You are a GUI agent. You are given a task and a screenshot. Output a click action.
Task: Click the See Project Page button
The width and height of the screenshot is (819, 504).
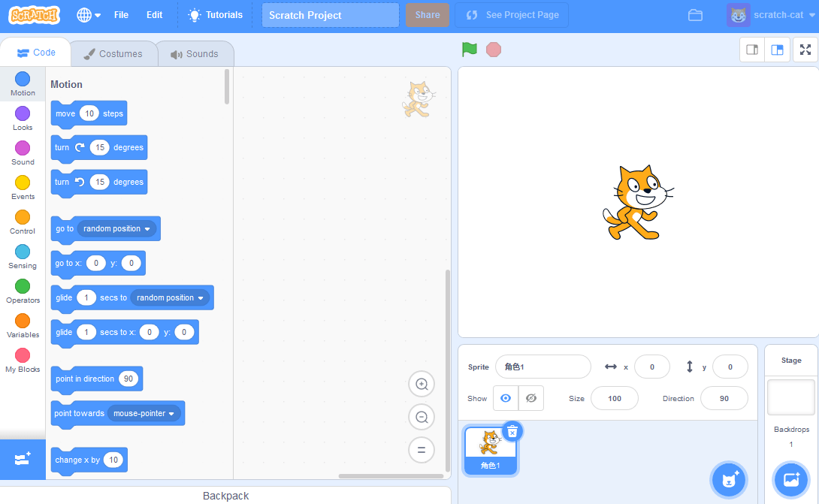point(512,14)
